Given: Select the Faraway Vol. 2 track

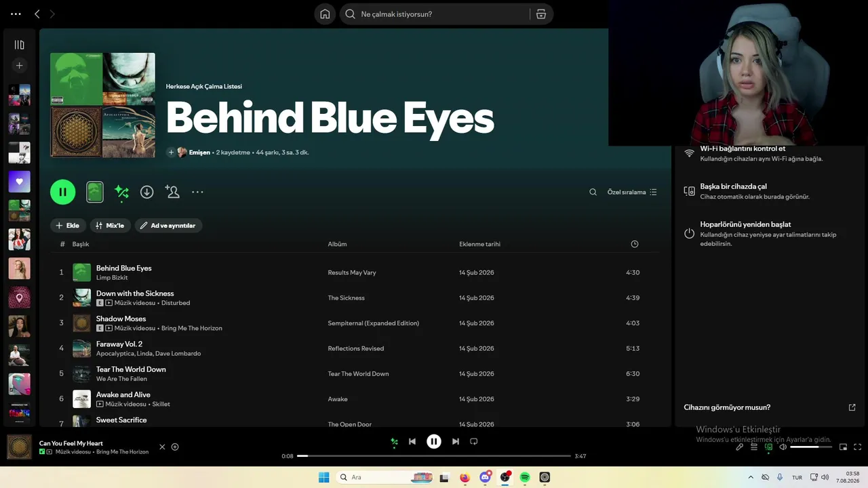Looking at the screenshot, I should (x=119, y=344).
